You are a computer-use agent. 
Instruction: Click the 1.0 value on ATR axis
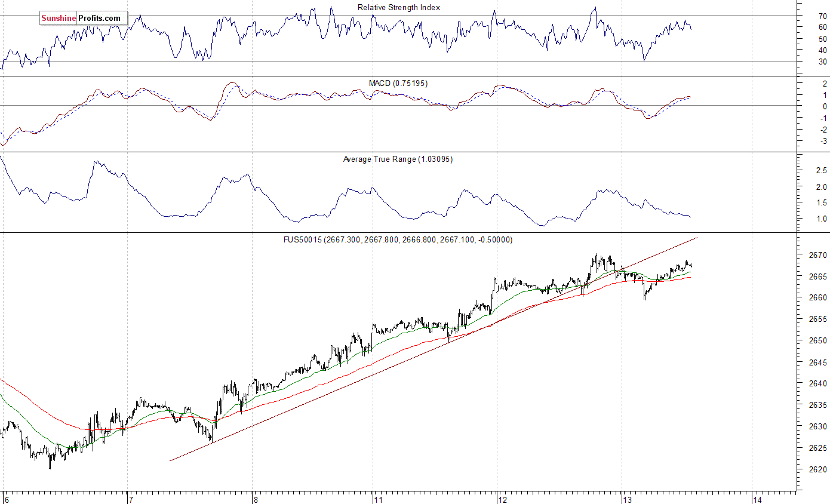[x=821, y=219]
